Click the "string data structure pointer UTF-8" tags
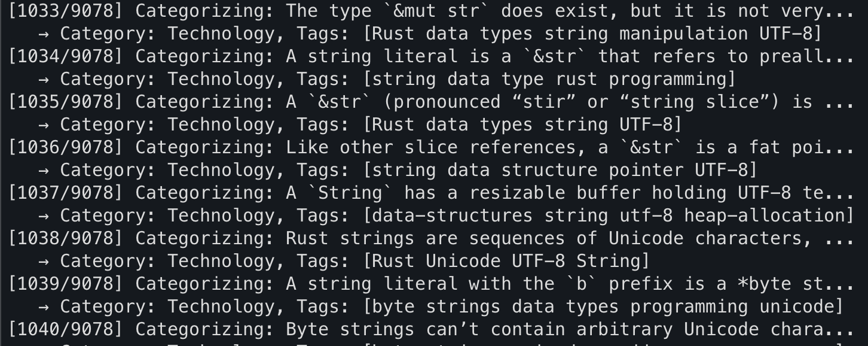The height and width of the screenshot is (346, 868). tap(560, 170)
